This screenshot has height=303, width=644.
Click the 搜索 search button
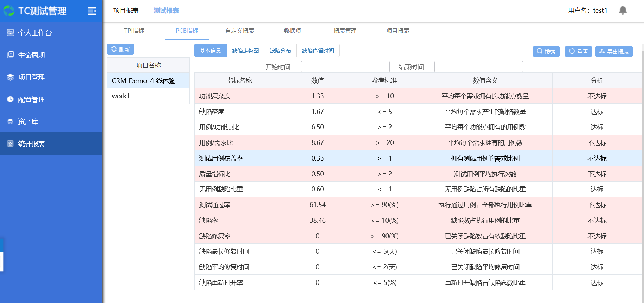(546, 52)
